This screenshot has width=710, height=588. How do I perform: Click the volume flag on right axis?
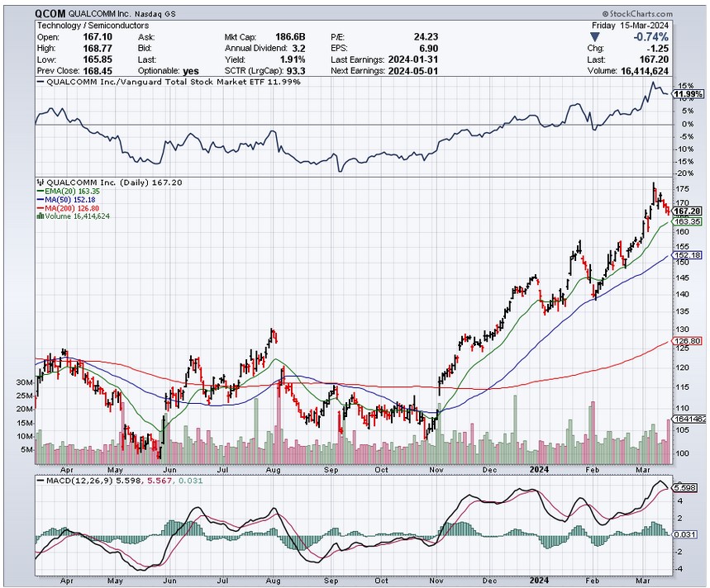[689, 420]
